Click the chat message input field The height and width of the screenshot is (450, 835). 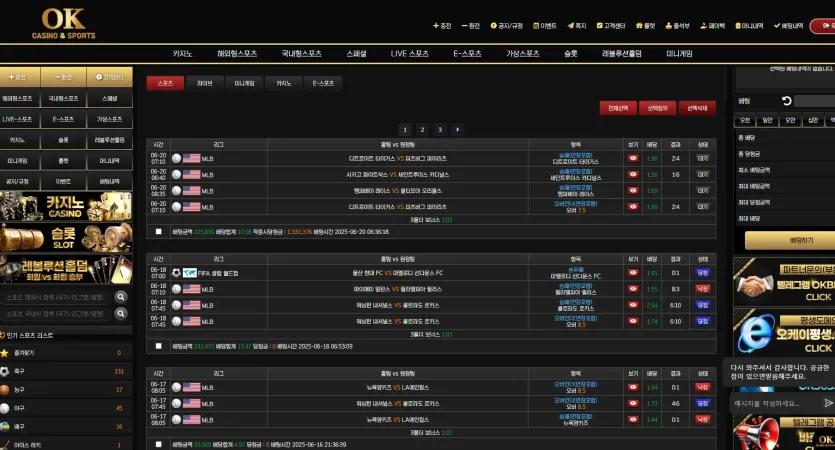click(x=775, y=403)
